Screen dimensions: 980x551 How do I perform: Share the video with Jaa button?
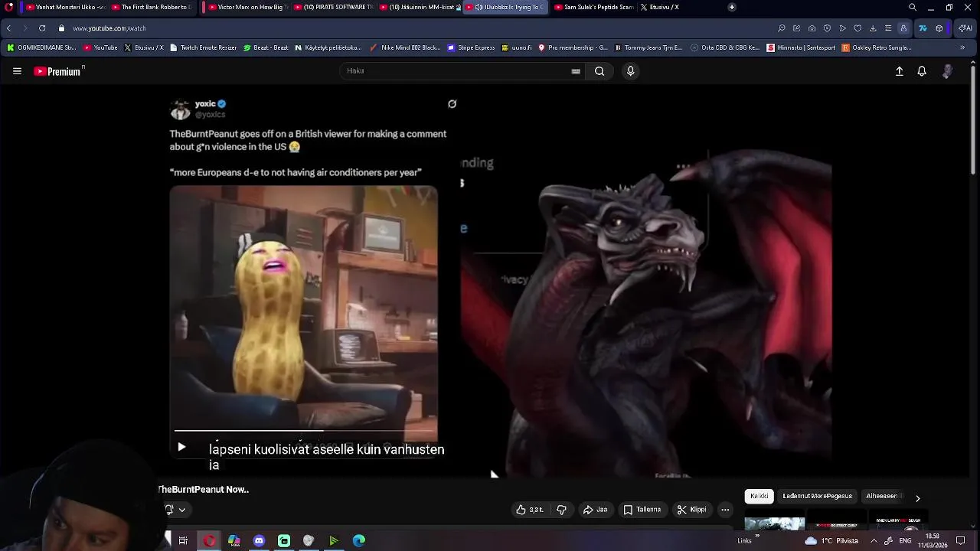coord(595,510)
